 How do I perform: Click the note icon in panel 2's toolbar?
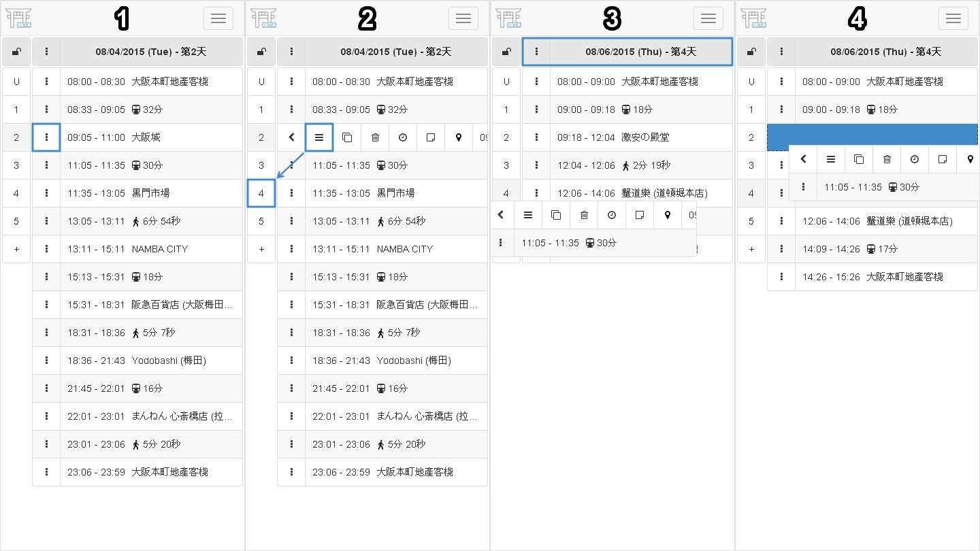click(431, 137)
